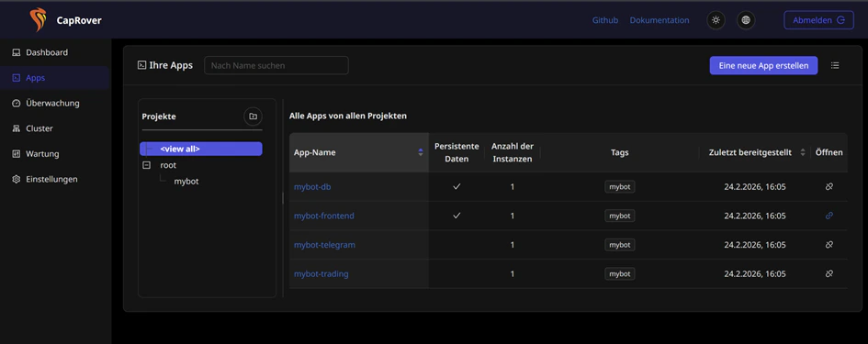Focus the Nach Name suchen field

click(276, 65)
